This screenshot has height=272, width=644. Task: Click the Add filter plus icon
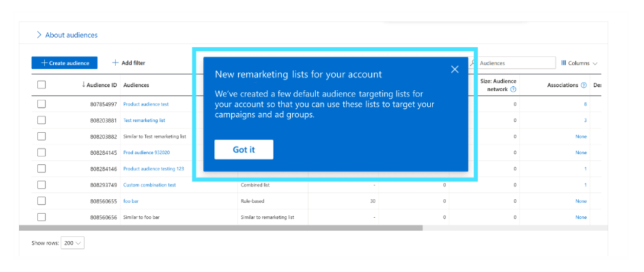click(x=115, y=63)
